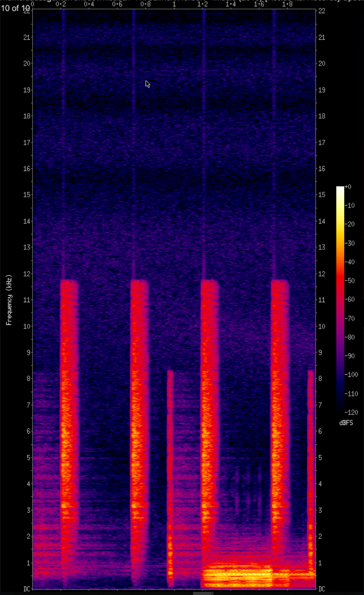
Task: Click the '-60' value on the color scale
Action: coord(349,300)
